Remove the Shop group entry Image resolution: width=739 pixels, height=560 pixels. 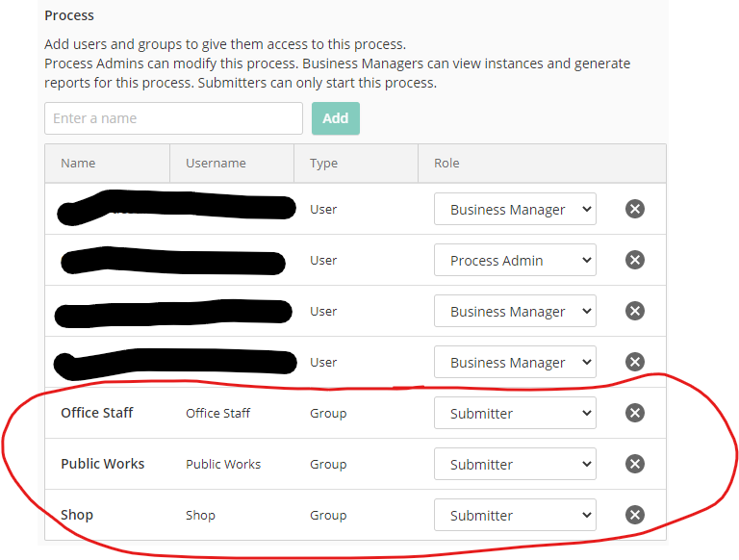click(634, 515)
